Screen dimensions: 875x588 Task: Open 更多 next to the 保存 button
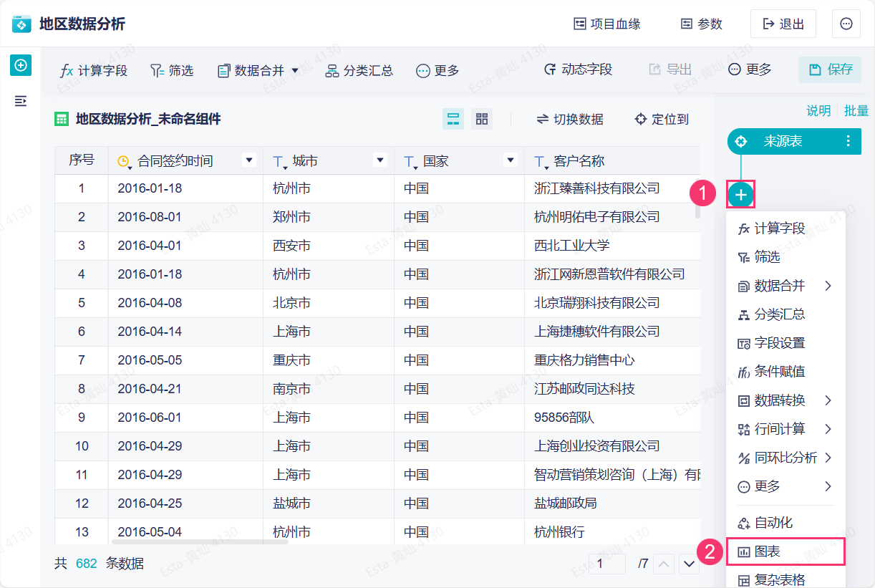750,69
